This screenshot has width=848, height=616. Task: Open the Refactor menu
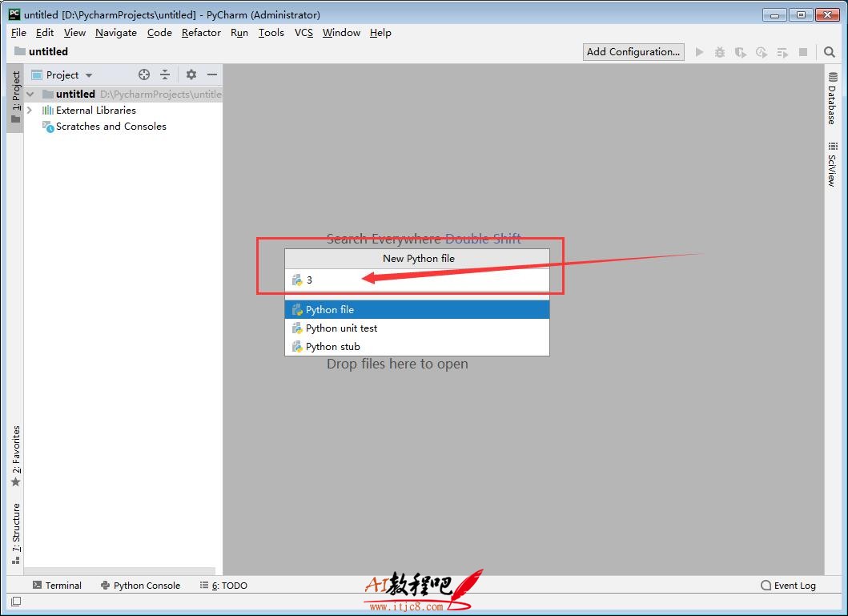click(x=201, y=33)
